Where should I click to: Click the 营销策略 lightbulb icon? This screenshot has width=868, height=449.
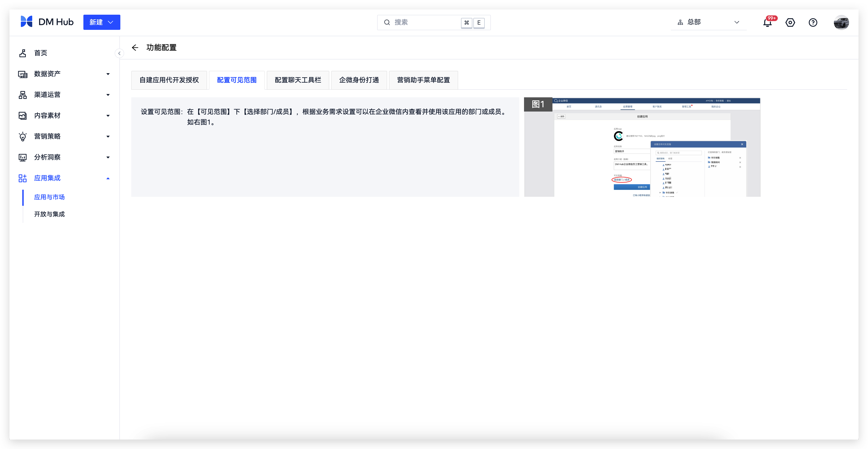[23, 136]
